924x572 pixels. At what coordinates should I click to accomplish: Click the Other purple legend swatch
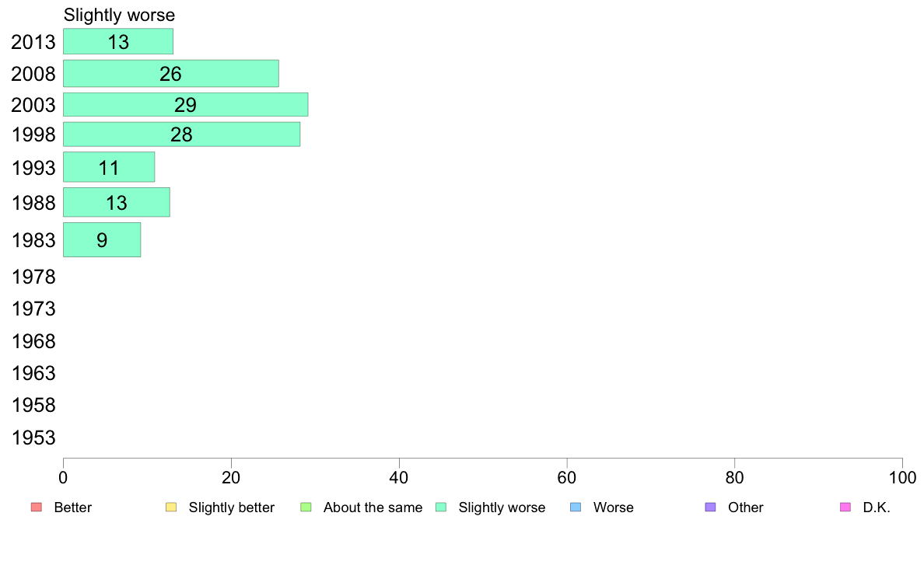711,507
